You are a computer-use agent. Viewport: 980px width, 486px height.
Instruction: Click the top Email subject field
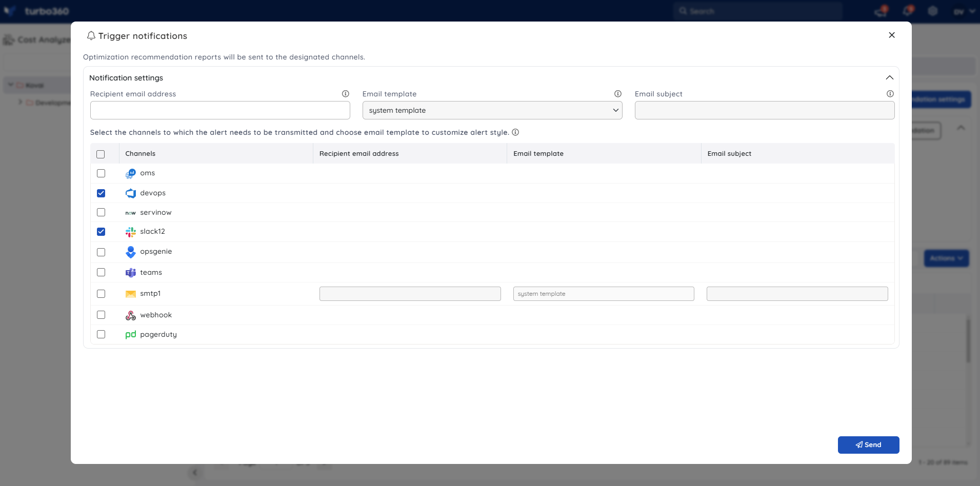pos(765,110)
